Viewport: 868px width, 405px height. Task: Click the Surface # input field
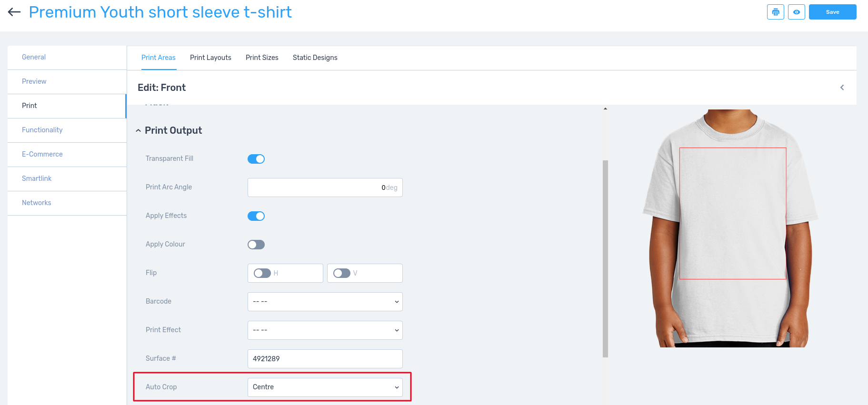point(325,359)
